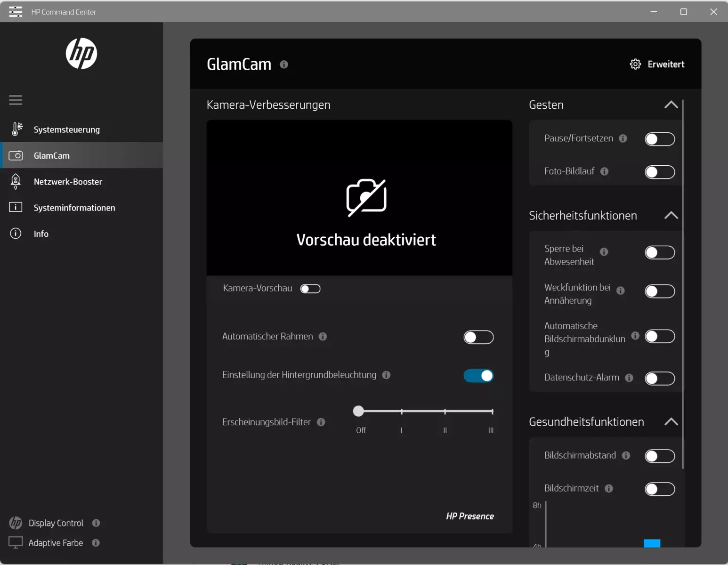
Task: Open the Erweitert advanced settings
Action: click(x=657, y=65)
